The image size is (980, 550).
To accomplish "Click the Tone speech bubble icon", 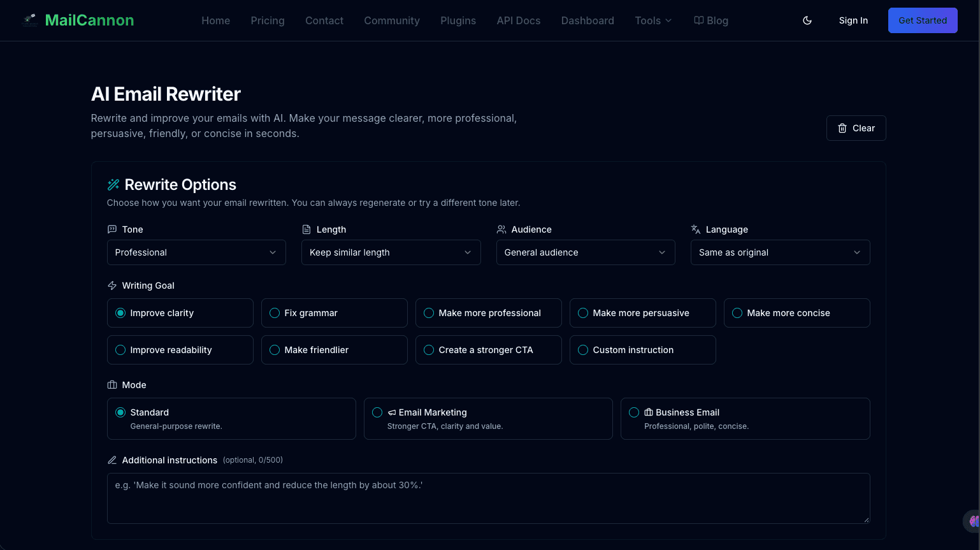I will pyautogui.click(x=112, y=229).
